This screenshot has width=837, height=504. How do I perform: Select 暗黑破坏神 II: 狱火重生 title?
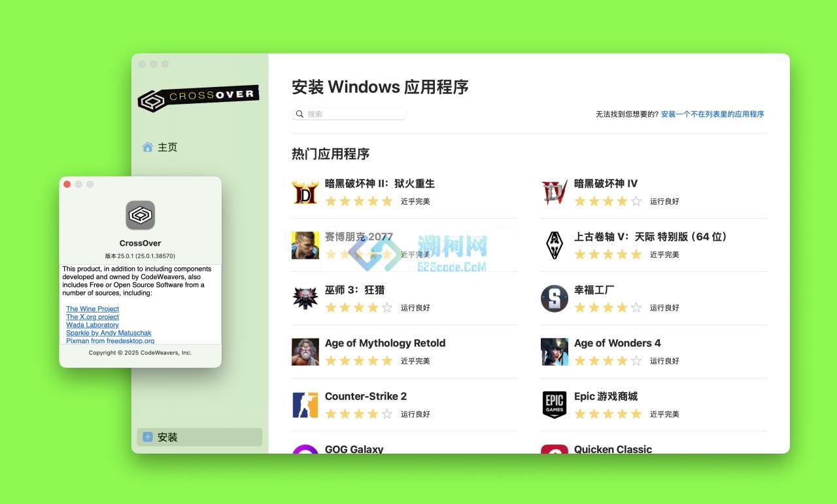pyautogui.click(x=379, y=184)
